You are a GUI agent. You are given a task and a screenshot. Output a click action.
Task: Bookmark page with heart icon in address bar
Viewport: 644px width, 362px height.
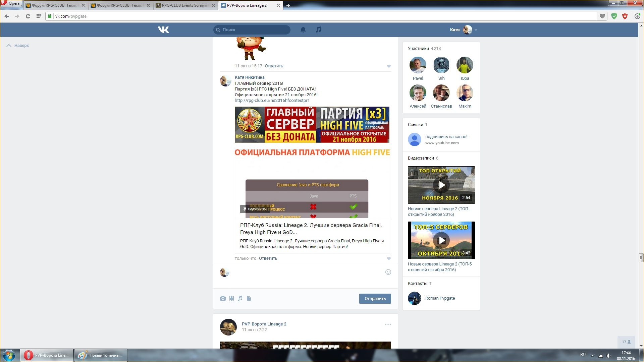pos(602,16)
